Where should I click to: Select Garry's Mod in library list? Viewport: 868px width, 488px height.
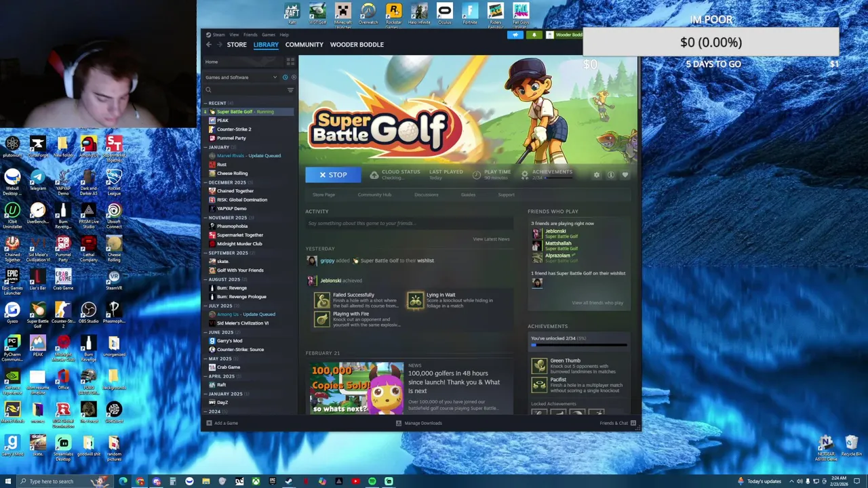tap(229, 340)
